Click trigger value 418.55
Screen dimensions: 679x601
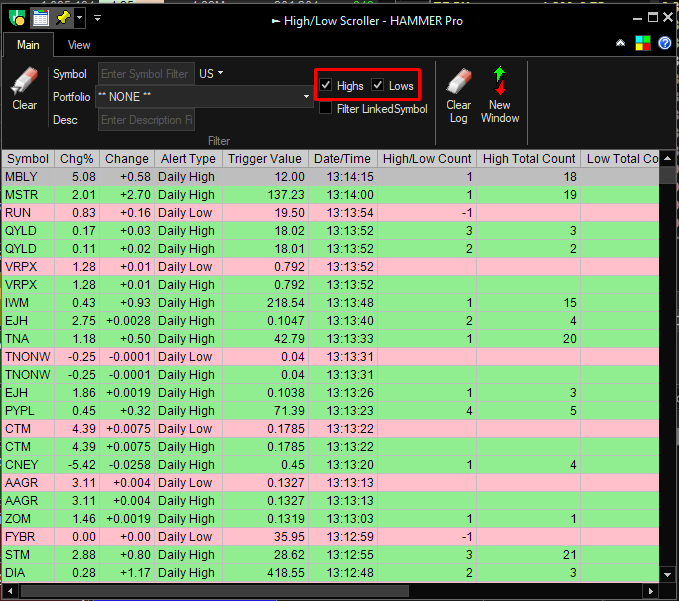(x=265, y=572)
